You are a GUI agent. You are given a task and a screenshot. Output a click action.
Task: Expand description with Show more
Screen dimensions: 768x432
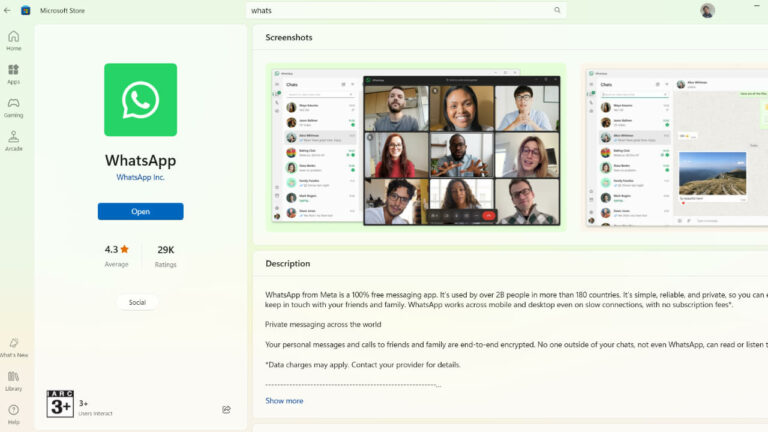284,401
